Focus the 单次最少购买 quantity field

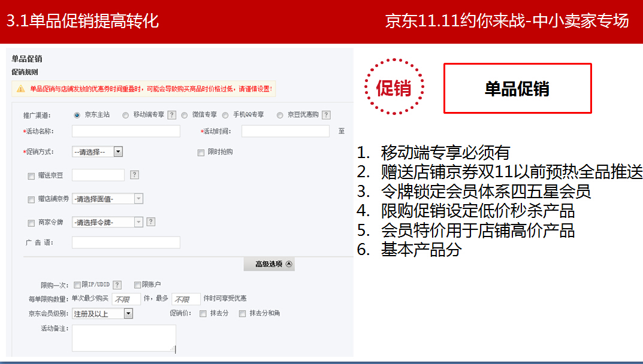click(x=126, y=299)
